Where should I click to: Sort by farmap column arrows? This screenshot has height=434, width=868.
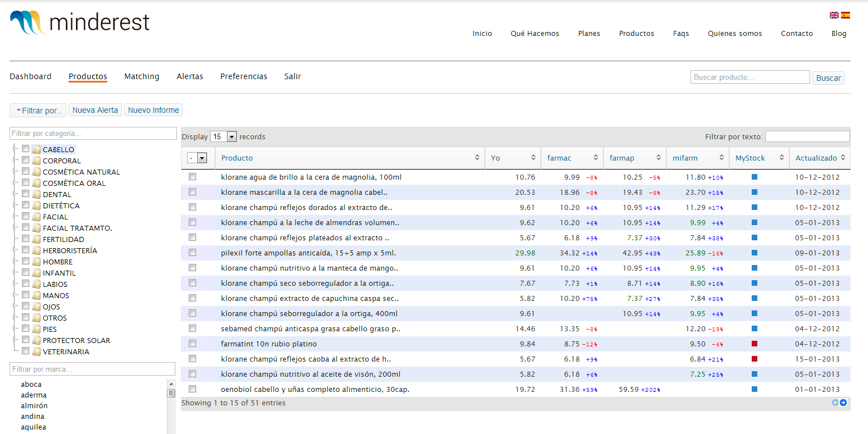[658, 158]
